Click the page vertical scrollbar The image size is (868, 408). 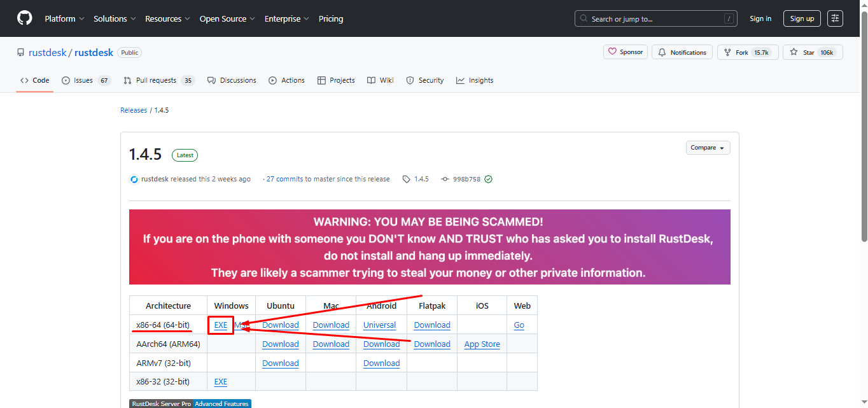pyautogui.click(x=864, y=127)
